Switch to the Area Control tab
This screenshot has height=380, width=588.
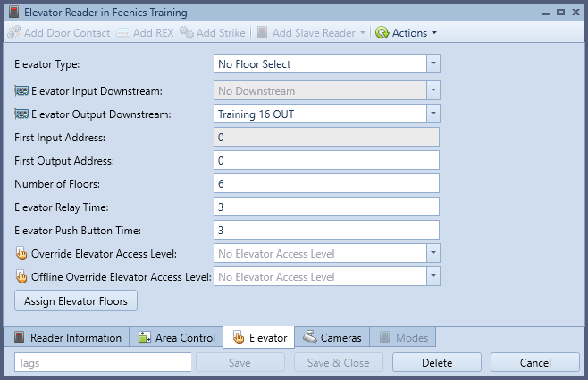[x=176, y=337]
